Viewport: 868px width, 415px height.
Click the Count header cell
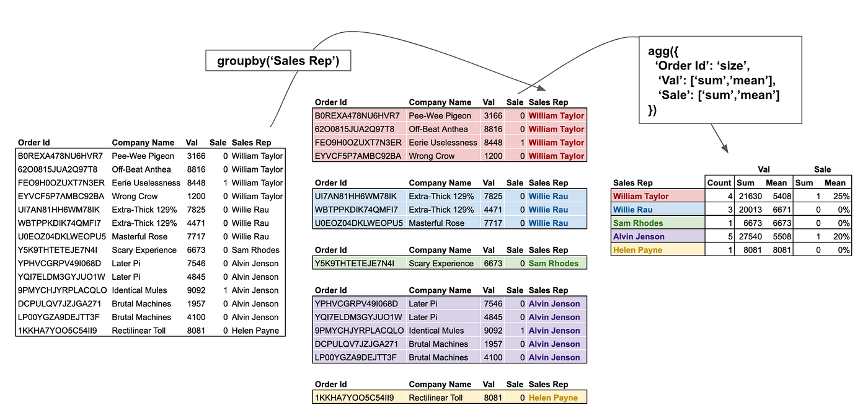tap(718, 182)
